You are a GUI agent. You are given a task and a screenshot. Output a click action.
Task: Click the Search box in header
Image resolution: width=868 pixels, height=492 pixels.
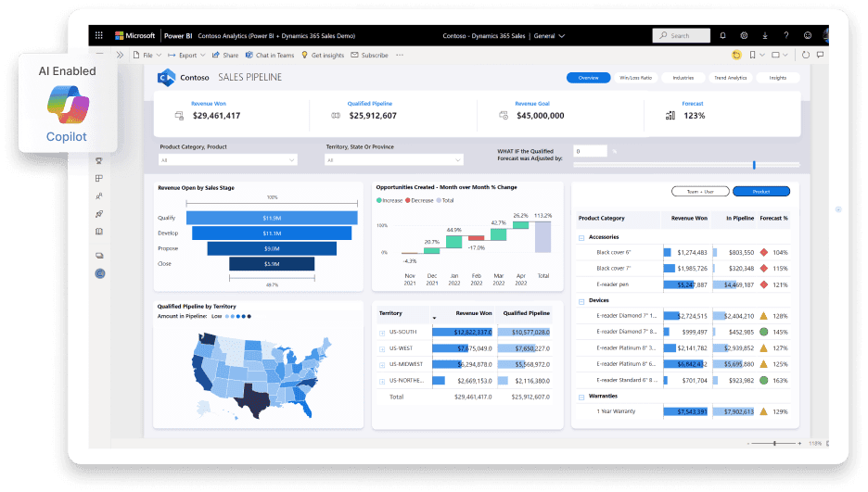[x=681, y=35]
